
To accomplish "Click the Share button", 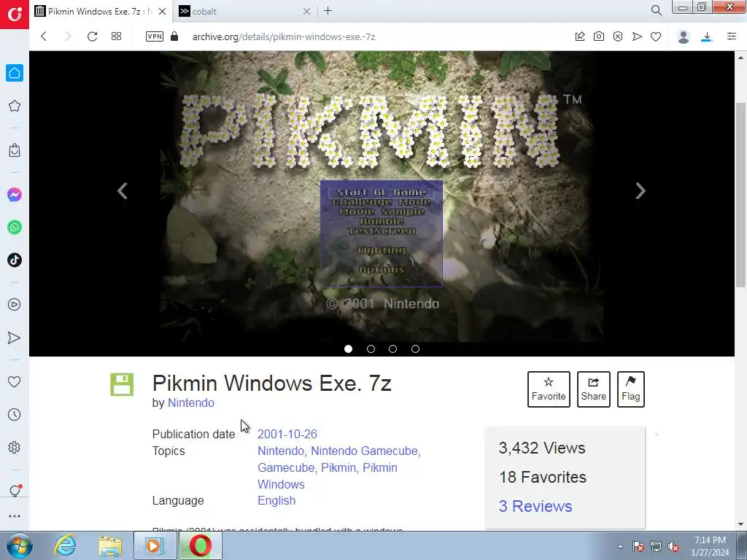I will [x=594, y=389].
